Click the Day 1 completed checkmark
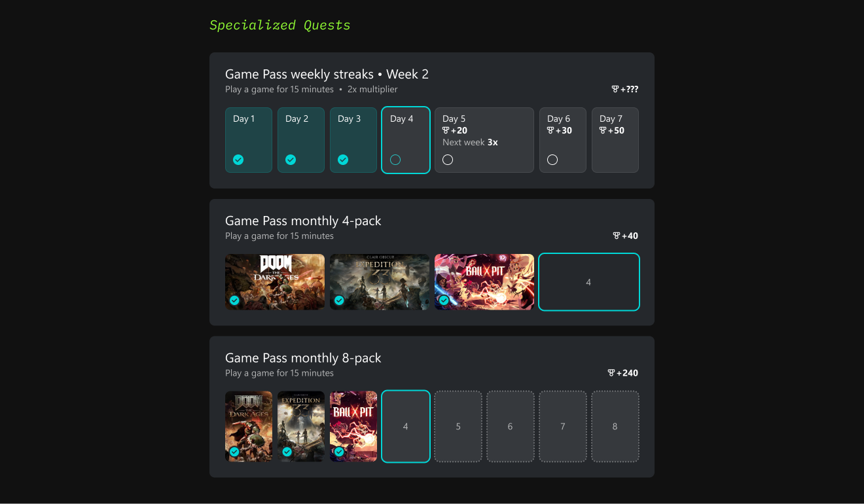 [x=238, y=160]
